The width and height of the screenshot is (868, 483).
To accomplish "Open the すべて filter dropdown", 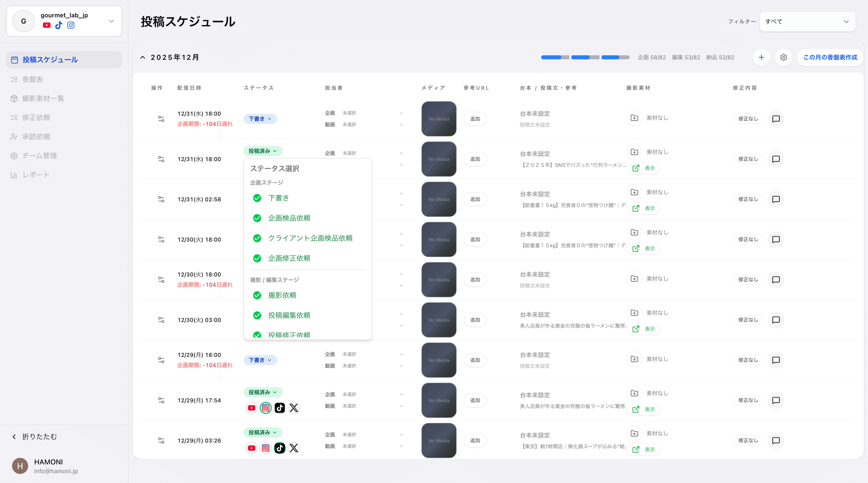I will tap(807, 22).
